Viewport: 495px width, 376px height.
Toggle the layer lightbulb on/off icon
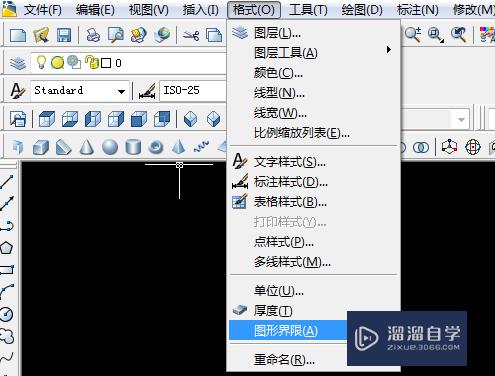coord(41,62)
